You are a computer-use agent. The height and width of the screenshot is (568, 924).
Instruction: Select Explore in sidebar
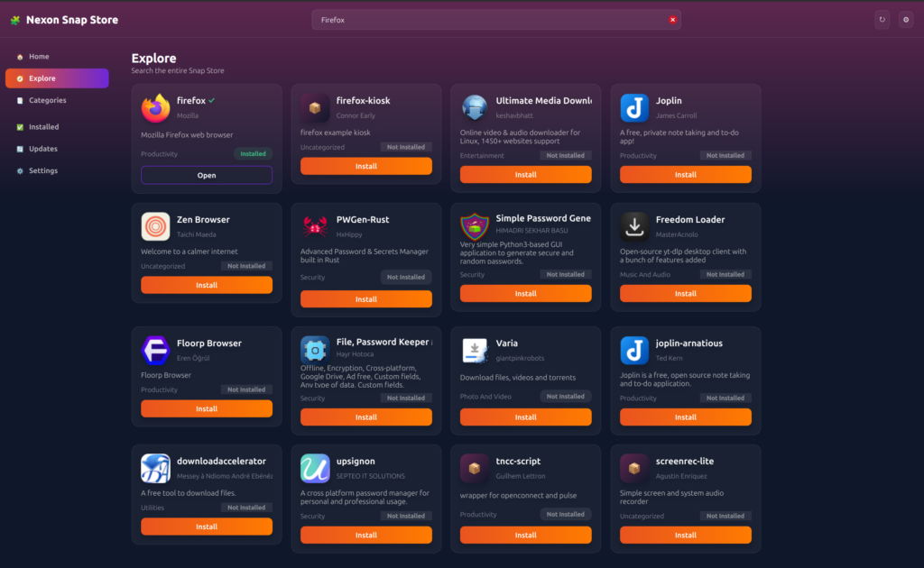[x=57, y=78]
